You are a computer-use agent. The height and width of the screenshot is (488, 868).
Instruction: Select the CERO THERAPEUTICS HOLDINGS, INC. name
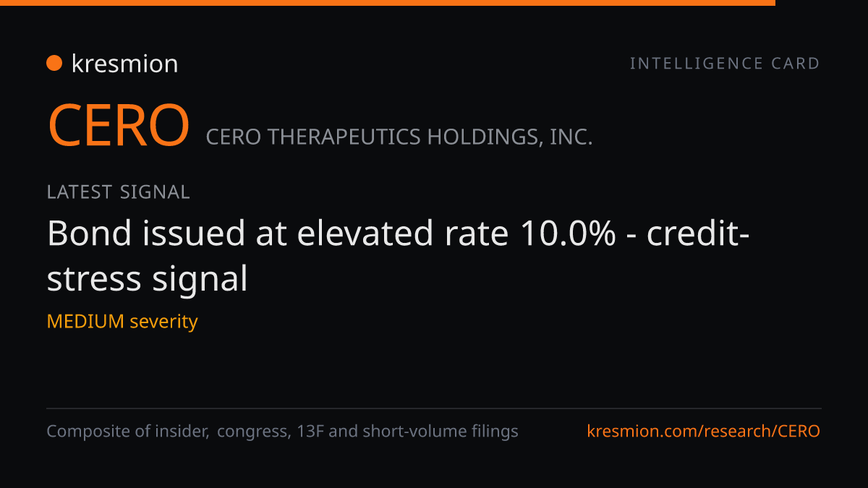point(399,137)
